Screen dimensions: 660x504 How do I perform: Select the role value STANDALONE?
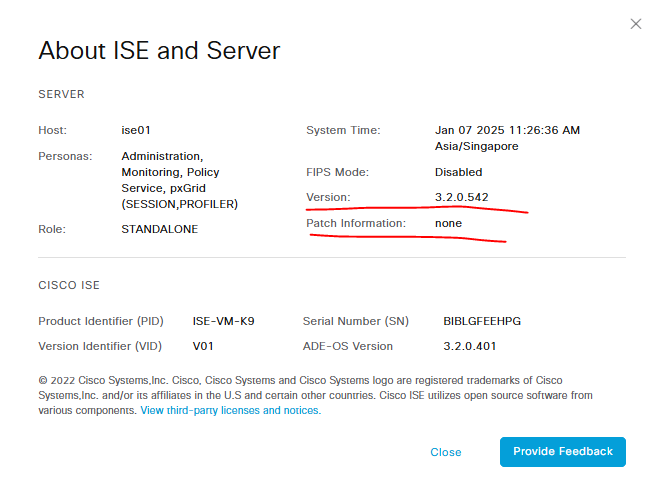pyautogui.click(x=160, y=229)
